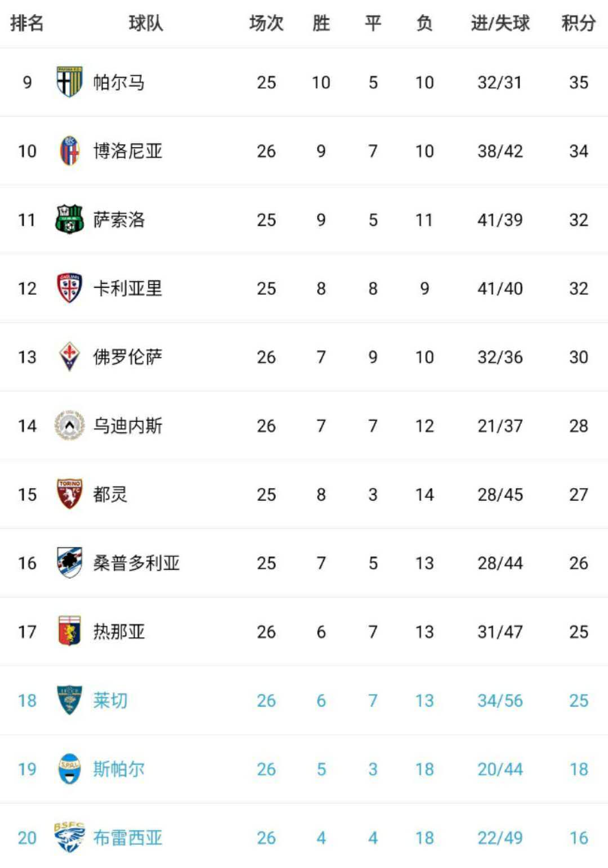Image resolution: width=608 pixels, height=868 pixels.
Task: Tap the Brescia BSFC lion logo
Action: click(x=69, y=838)
